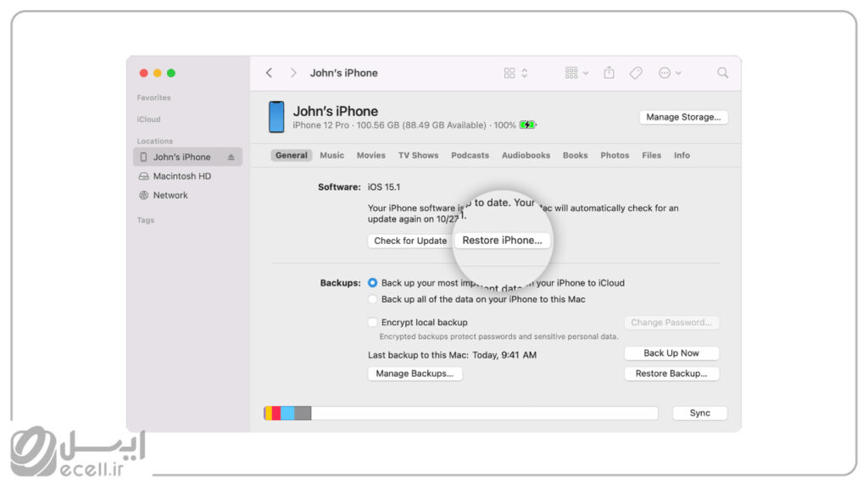Switch to the Movies tab

[x=371, y=156]
